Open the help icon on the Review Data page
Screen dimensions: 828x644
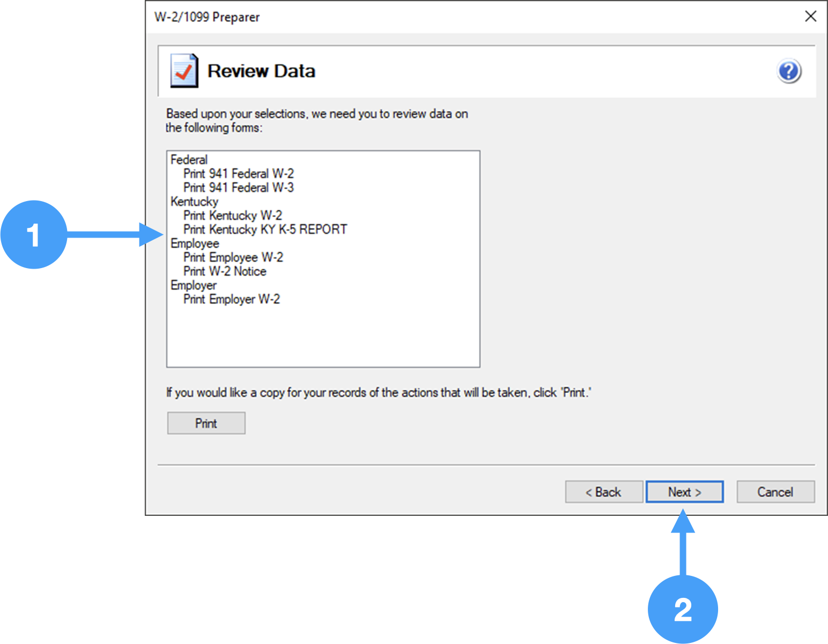(788, 70)
